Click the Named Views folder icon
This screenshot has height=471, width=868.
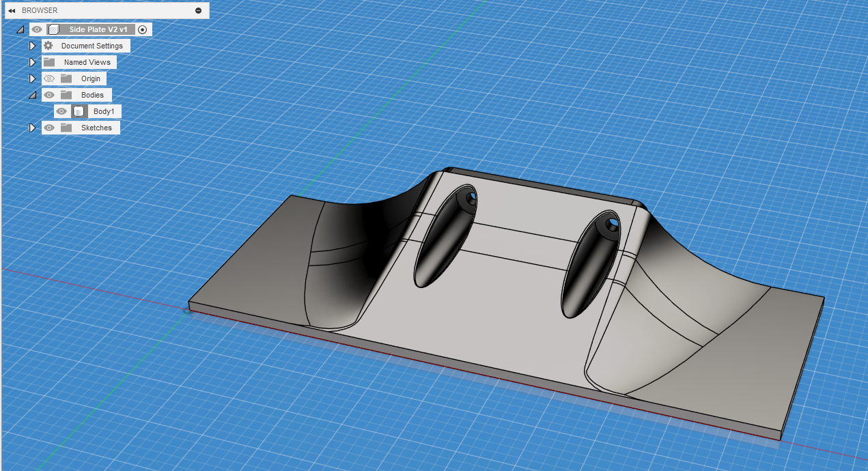[x=49, y=62]
